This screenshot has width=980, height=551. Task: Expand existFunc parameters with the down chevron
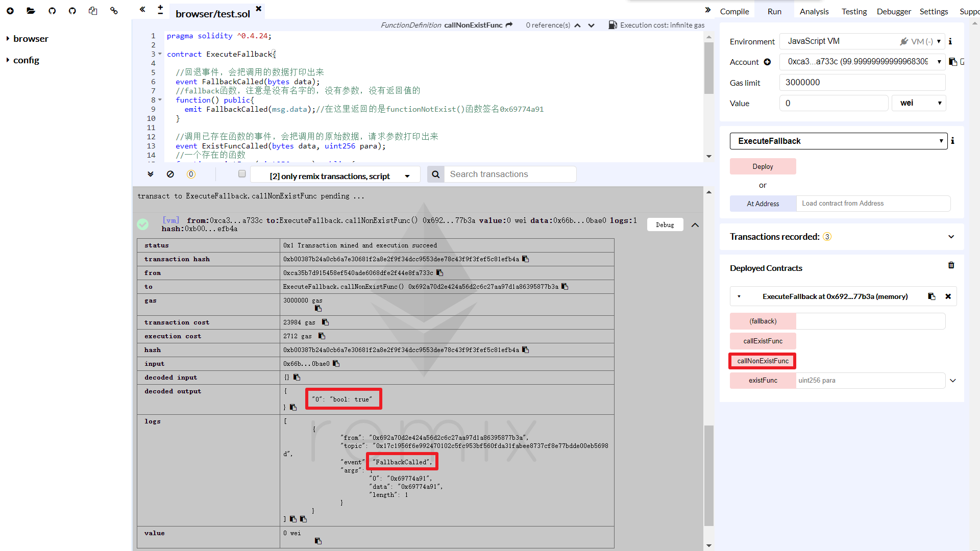[x=952, y=381]
